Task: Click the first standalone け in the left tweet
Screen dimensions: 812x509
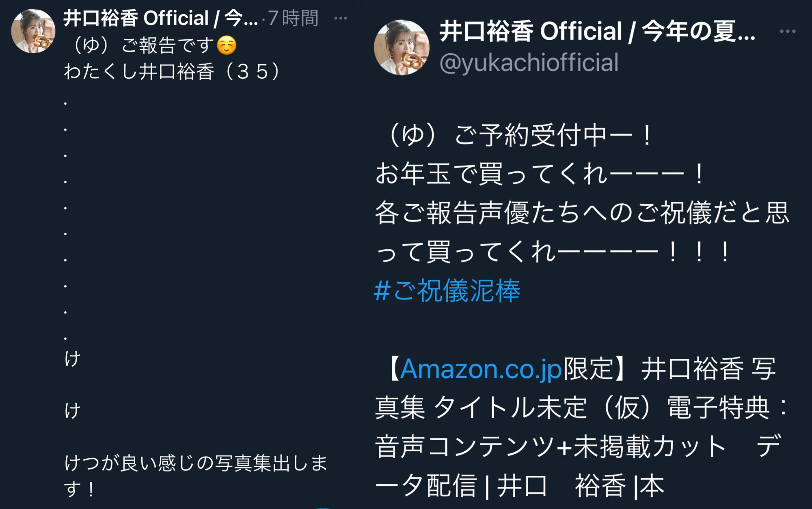Action: pyautogui.click(x=72, y=359)
